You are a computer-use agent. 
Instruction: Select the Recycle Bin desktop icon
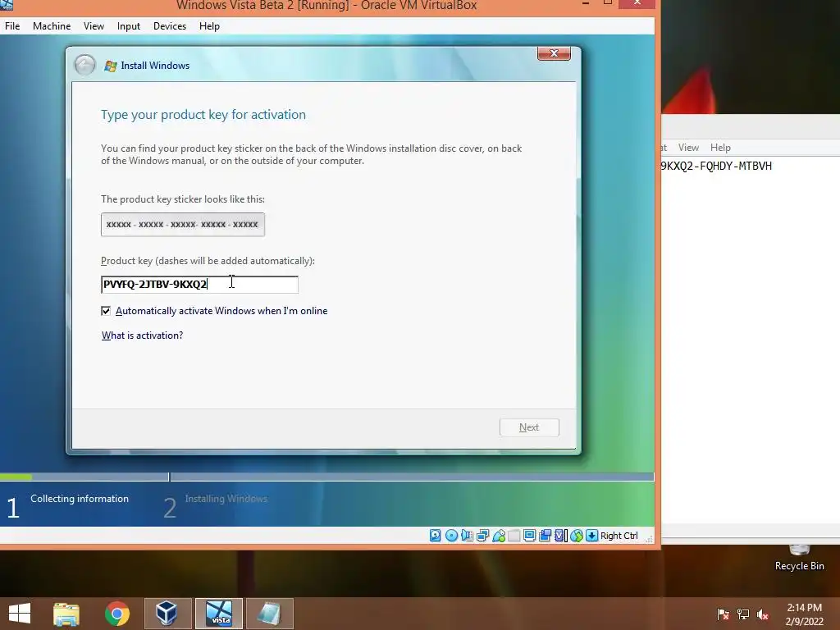[x=799, y=558]
